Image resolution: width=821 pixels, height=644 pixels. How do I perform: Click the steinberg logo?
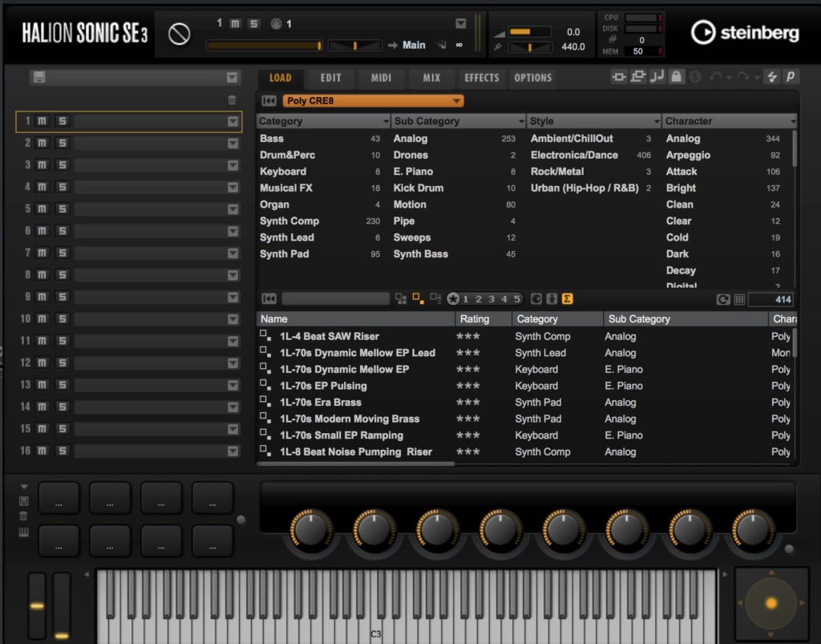(745, 32)
